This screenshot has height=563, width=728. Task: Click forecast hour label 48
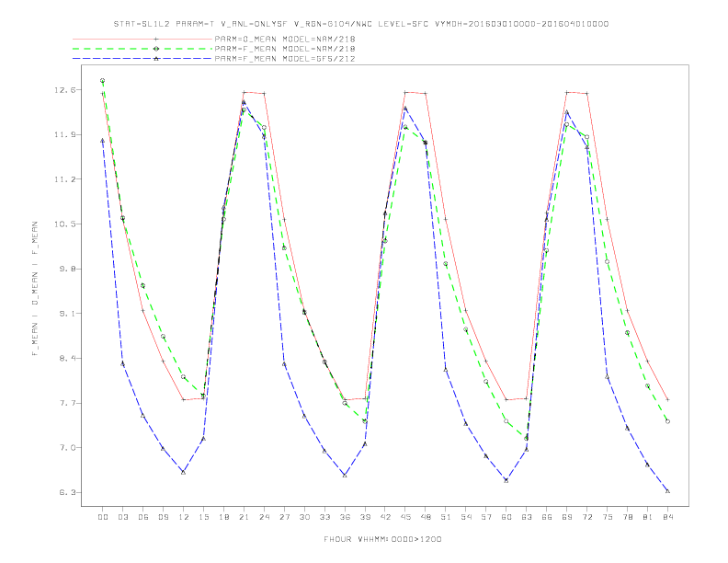(x=426, y=517)
